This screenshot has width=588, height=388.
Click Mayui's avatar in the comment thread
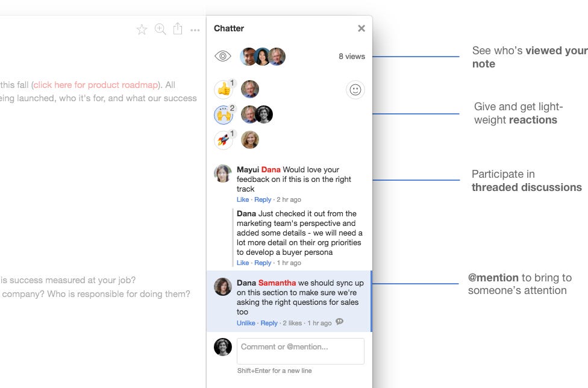(x=223, y=174)
